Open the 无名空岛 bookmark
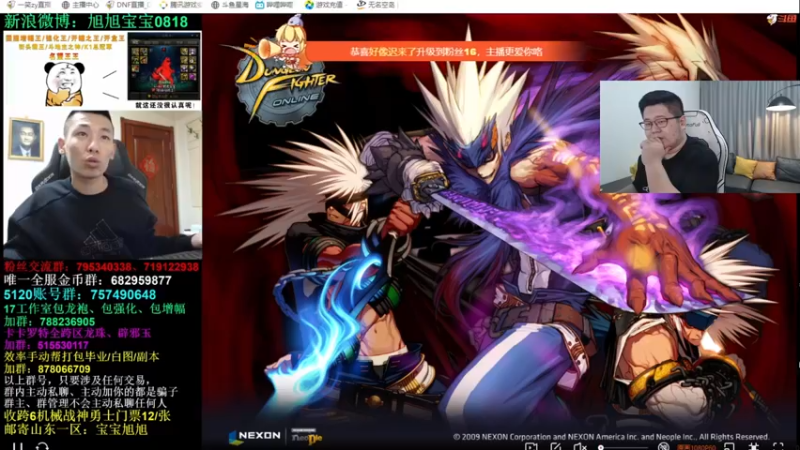 coord(376,5)
